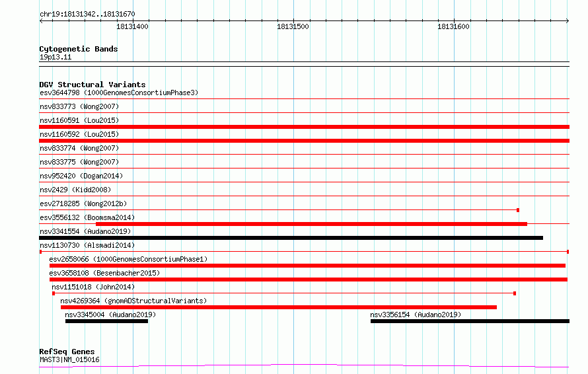Open variant label nsv1160591 (Lou2015)
Image resolution: width=588 pixels, height=374 pixels.
[x=79, y=120]
